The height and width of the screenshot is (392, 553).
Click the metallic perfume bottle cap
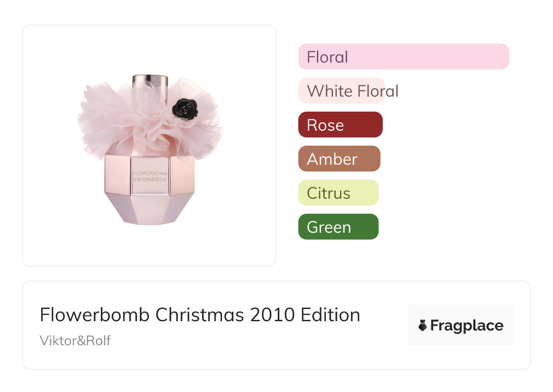[x=150, y=81]
